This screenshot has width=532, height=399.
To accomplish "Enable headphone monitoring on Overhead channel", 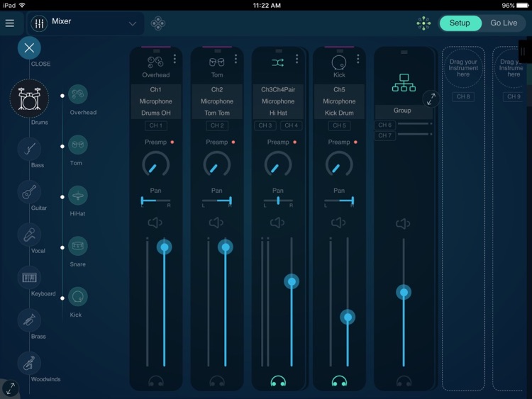I will 156,381.
